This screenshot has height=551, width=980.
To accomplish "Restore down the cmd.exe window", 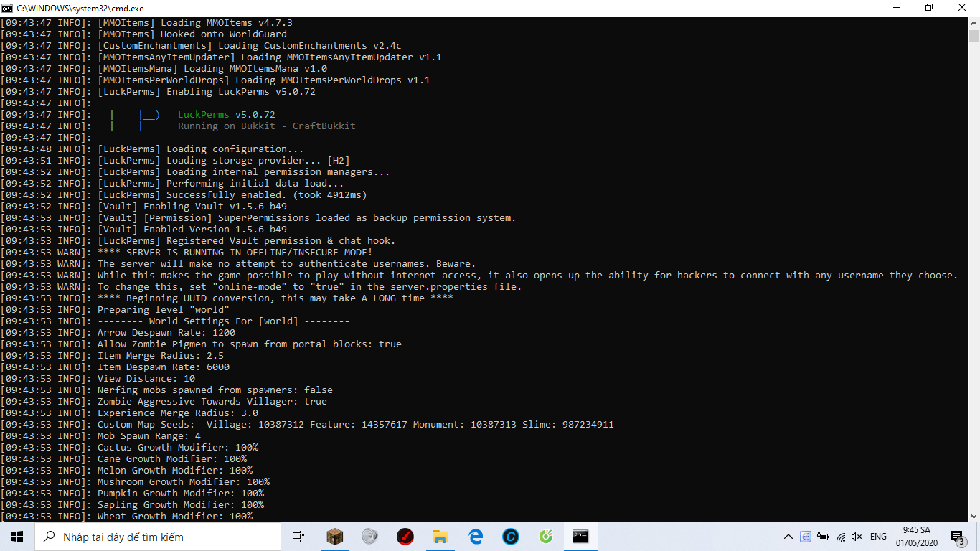I will click(x=929, y=7).
